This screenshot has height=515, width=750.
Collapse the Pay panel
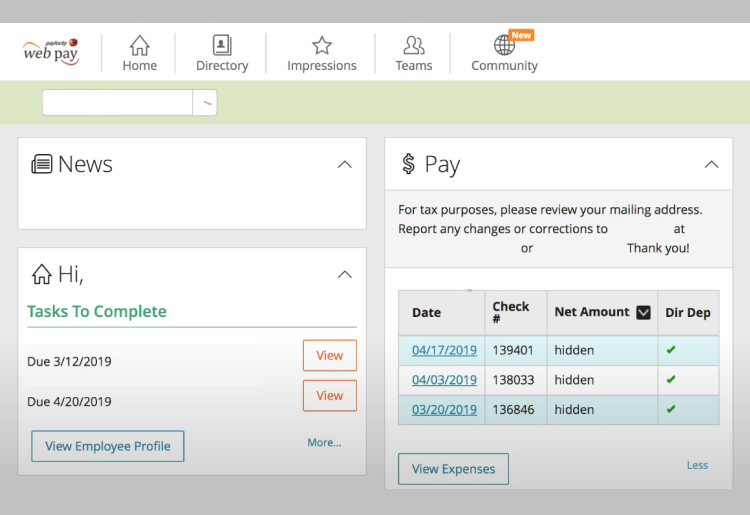point(711,164)
